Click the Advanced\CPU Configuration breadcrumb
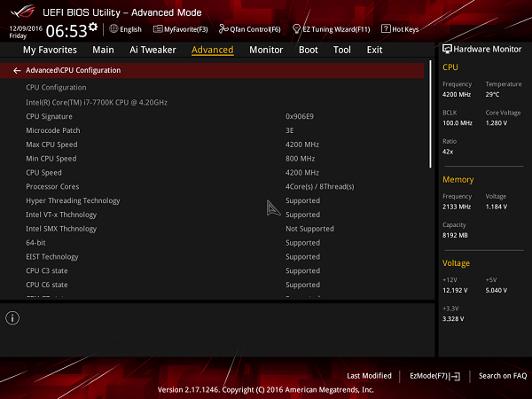Screen dimensions: 532x399 click(74, 70)
